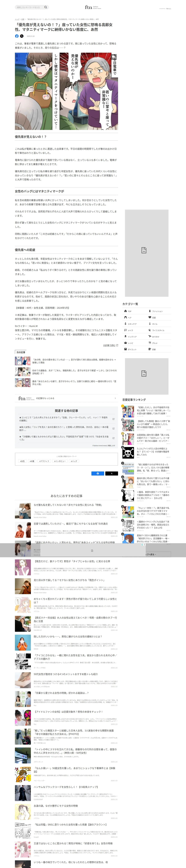Screen dimensions: 186x868
Task: Click black X share button below keywords
Action: click(111, 473)
